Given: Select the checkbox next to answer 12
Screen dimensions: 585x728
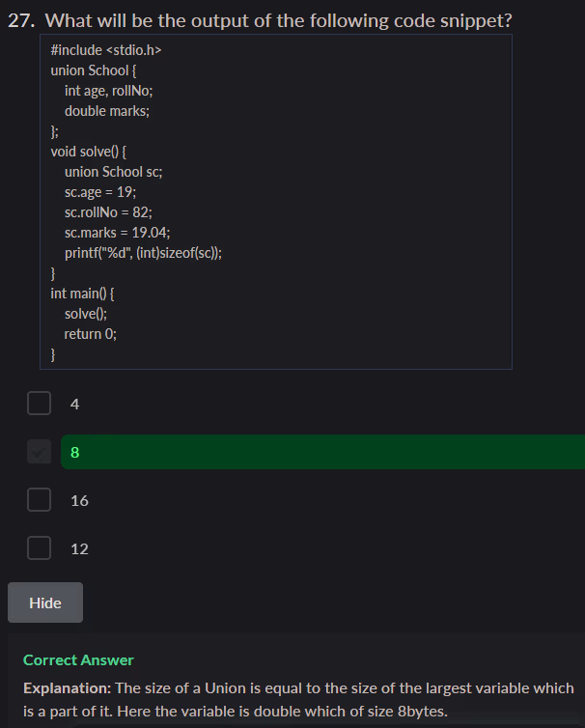Looking at the screenshot, I should (39, 547).
